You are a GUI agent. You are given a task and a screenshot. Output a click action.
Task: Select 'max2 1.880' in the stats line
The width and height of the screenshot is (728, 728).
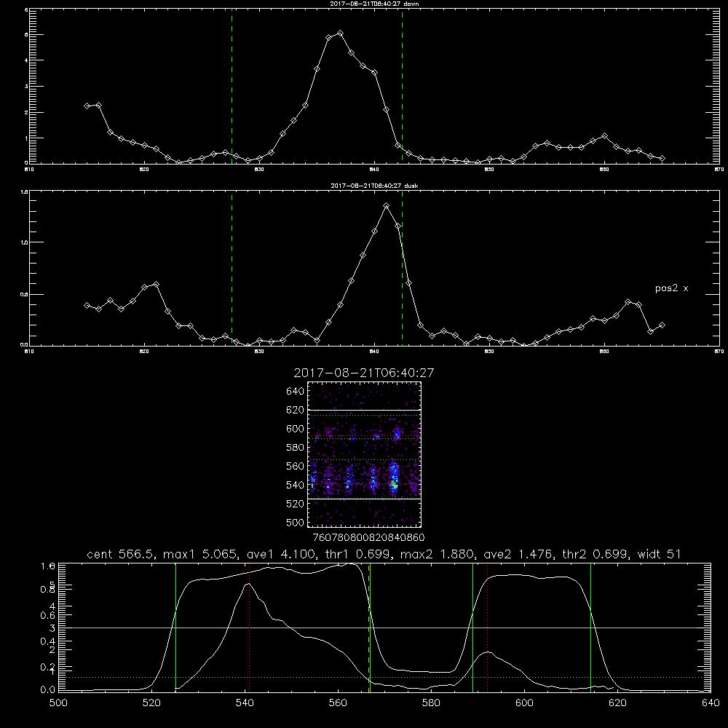tap(438, 554)
